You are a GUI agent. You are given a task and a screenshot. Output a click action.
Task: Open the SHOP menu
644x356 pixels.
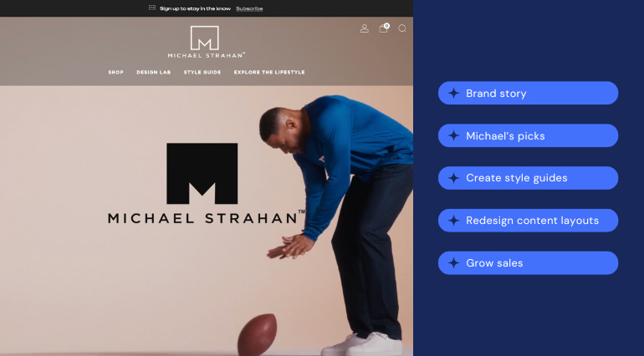(x=115, y=73)
